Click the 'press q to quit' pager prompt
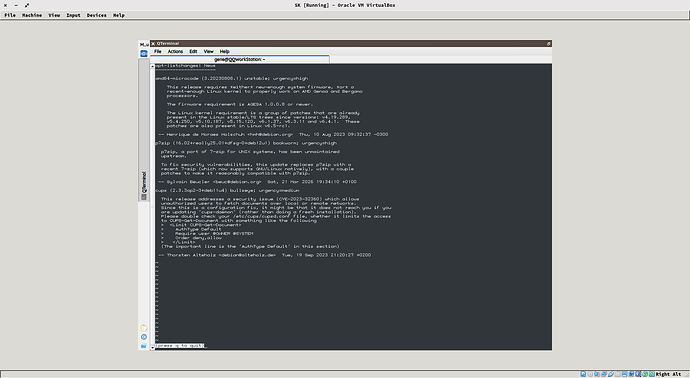The width and height of the screenshot is (690, 378). coord(180,346)
